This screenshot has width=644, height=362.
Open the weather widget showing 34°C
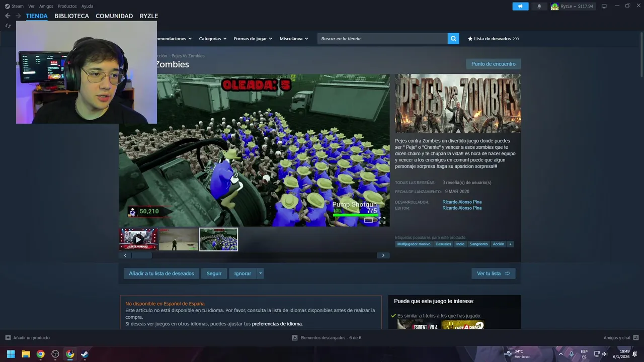coord(517,354)
